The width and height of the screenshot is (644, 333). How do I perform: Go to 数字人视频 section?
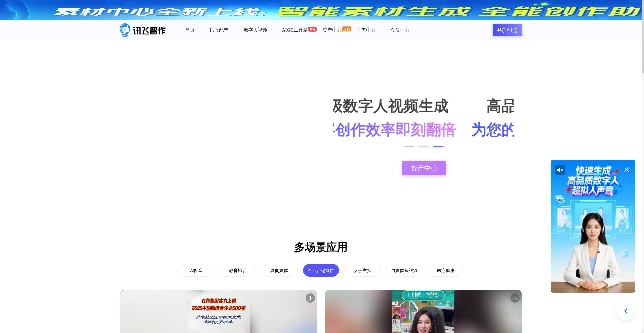click(255, 30)
